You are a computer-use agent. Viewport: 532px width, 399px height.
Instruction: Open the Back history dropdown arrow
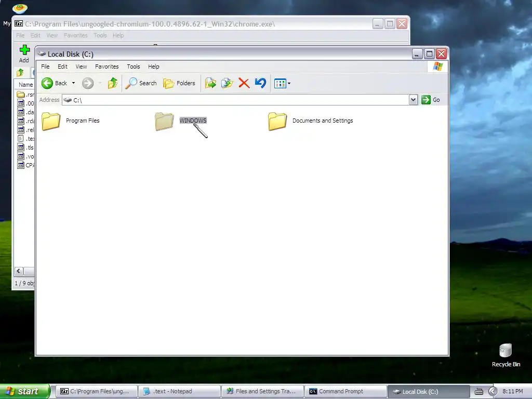coord(73,83)
